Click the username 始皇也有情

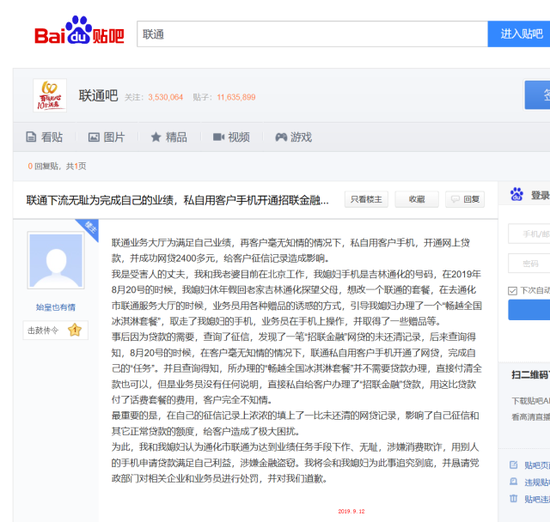click(55, 307)
